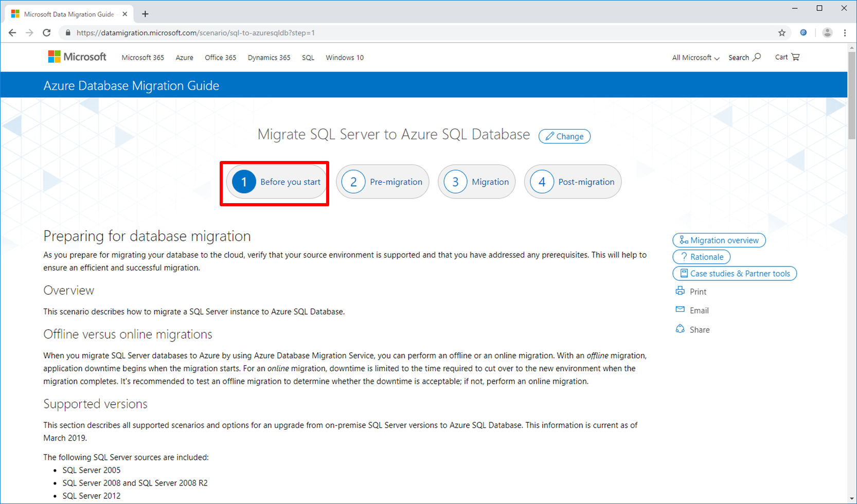Open the shopping Cart icon

coord(795,57)
